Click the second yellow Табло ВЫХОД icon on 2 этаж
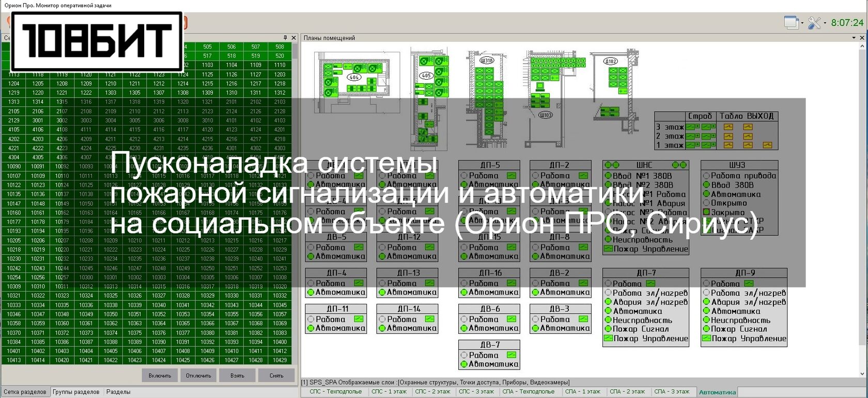 pyautogui.click(x=748, y=136)
